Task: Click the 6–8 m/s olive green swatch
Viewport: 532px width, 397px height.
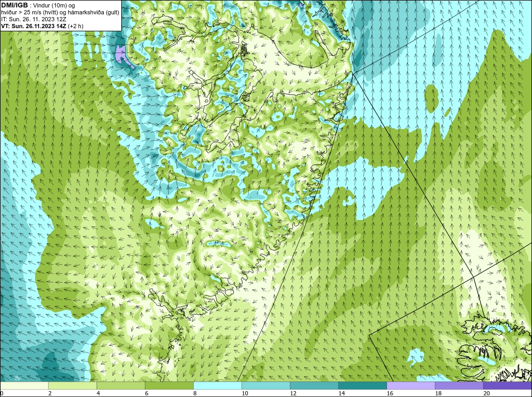Action: tap(169, 385)
